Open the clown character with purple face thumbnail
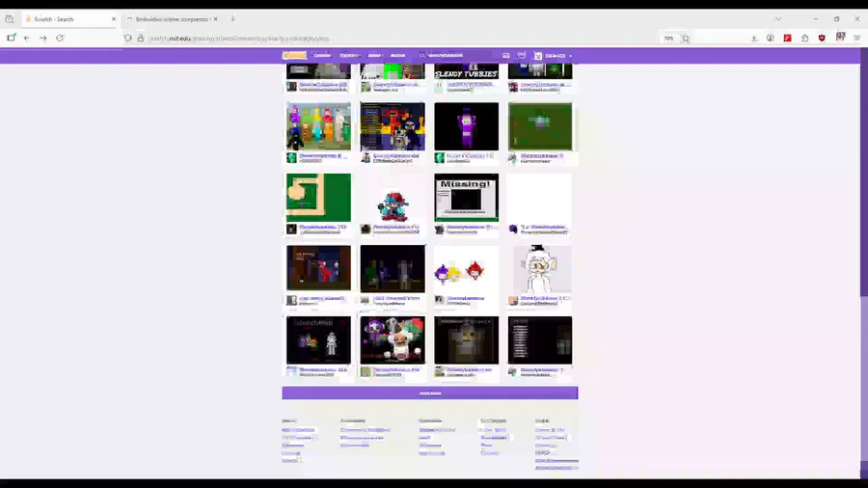 coord(393,339)
